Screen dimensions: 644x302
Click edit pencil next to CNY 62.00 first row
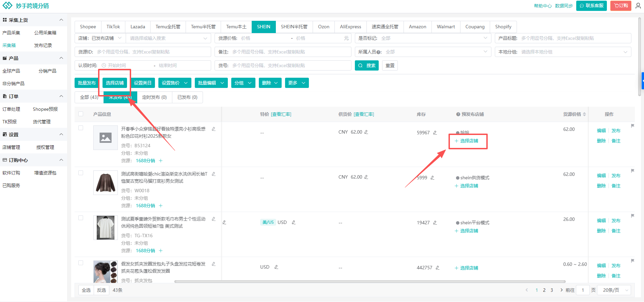tap(366, 132)
